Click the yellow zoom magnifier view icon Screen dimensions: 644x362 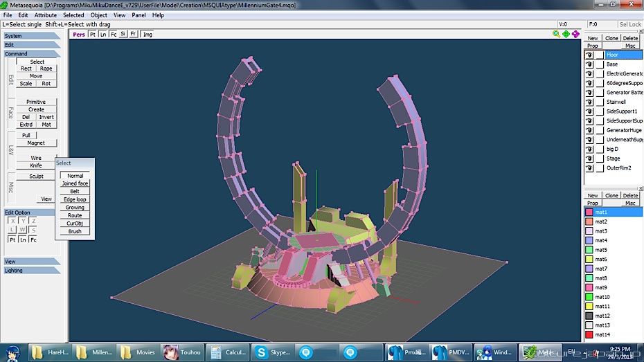coord(557,34)
